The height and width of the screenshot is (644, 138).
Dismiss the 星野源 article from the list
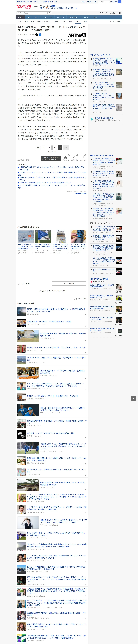pyautogui.click(x=86, y=315)
